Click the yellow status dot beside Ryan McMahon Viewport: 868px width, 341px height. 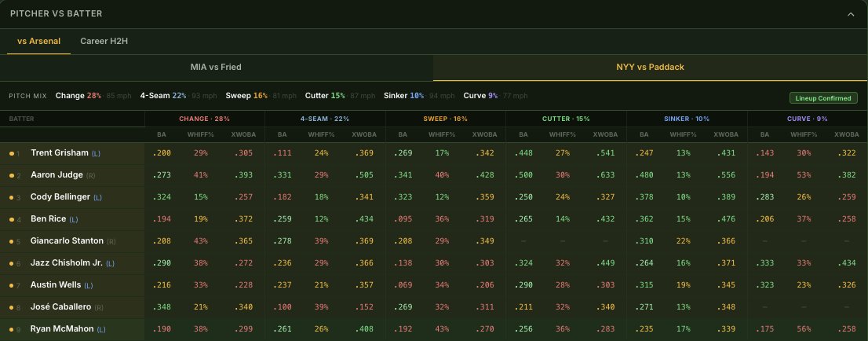tap(12, 329)
